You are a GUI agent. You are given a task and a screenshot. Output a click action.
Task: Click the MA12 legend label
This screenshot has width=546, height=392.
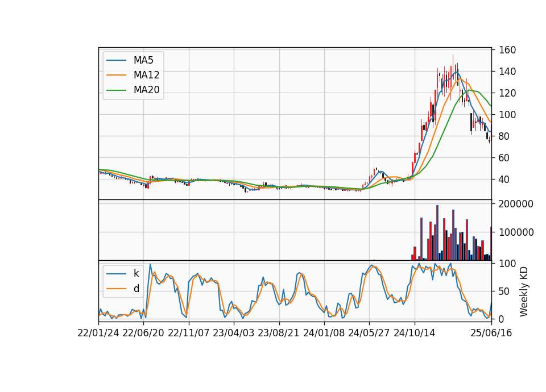[146, 75]
